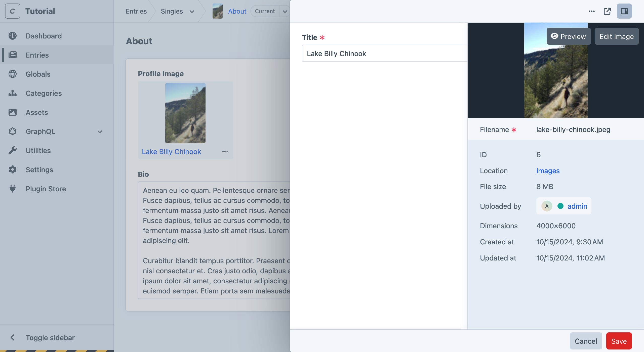Collapse navigation using Toggle sidebar
The width and height of the screenshot is (644, 352).
[x=50, y=337]
